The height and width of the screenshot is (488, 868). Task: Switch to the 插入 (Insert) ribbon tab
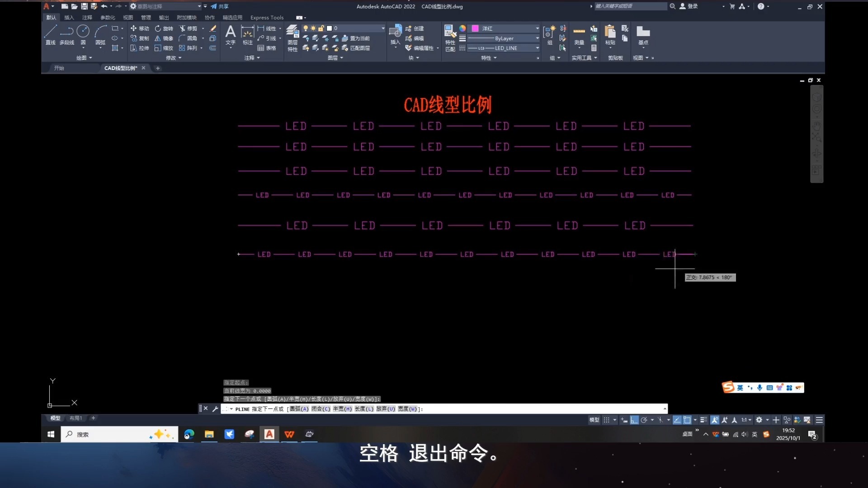click(68, 18)
